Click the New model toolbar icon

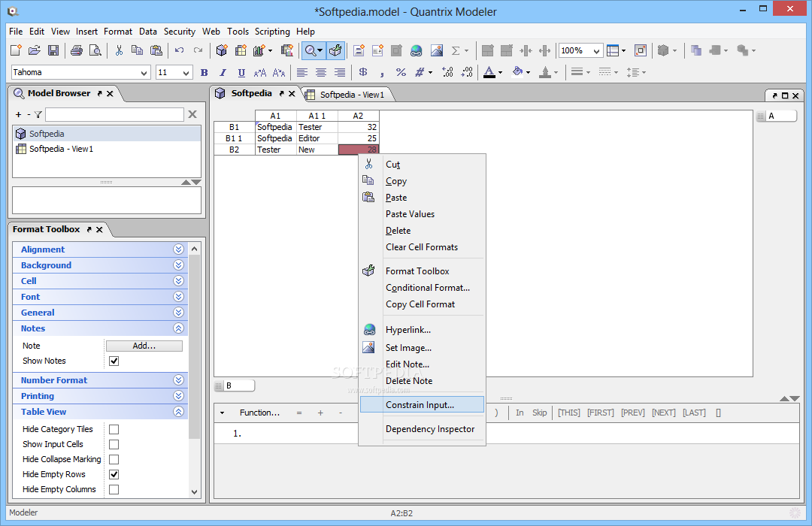(x=16, y=50)
